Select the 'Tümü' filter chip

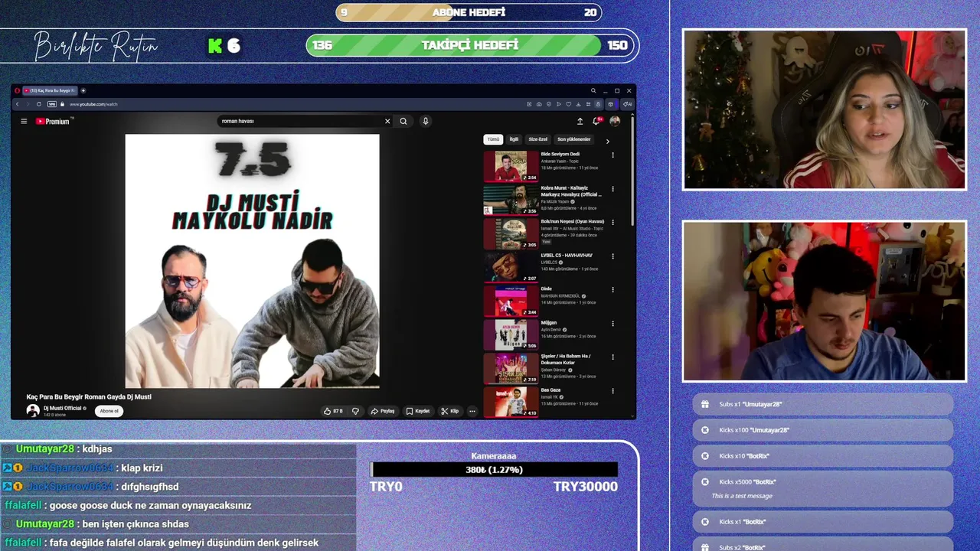point(493,139)
